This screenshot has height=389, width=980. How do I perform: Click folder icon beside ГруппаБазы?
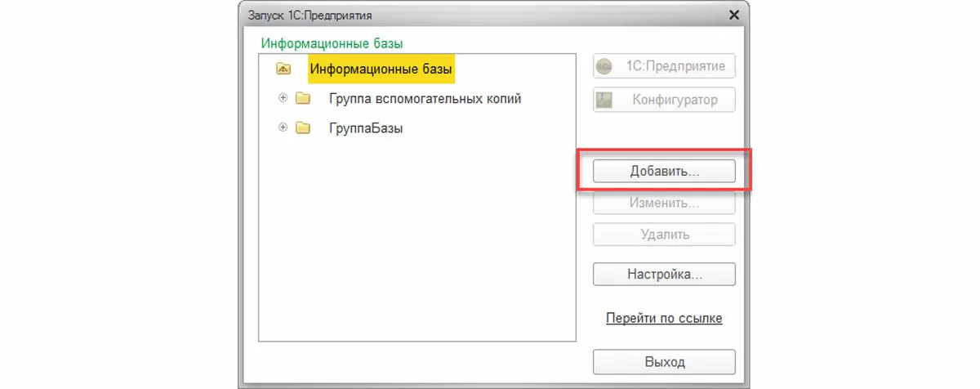(x=303, y=128)
